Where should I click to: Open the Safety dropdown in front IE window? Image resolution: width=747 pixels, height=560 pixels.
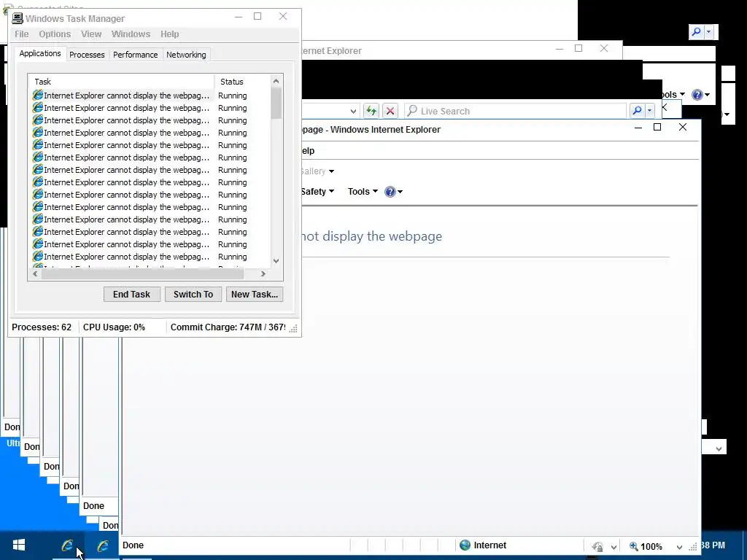(317, 192)
